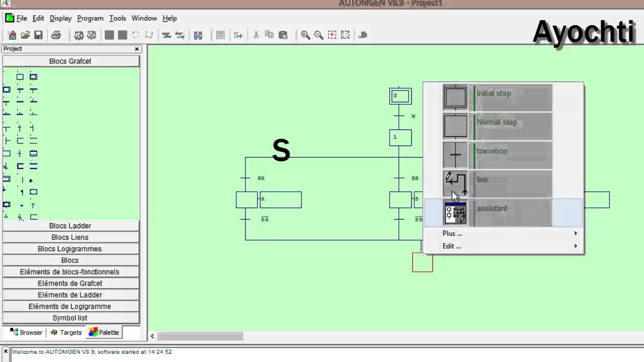Open the Edit menu in the menu bar
This screenshot has width=644, height=362.
[38, 18]
